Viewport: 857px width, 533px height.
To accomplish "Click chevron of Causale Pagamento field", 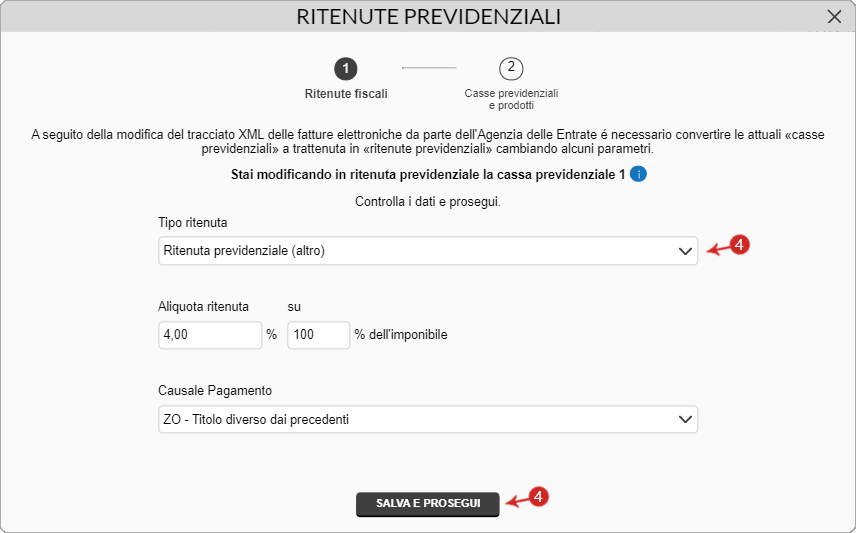I will [x=685, y=419].
